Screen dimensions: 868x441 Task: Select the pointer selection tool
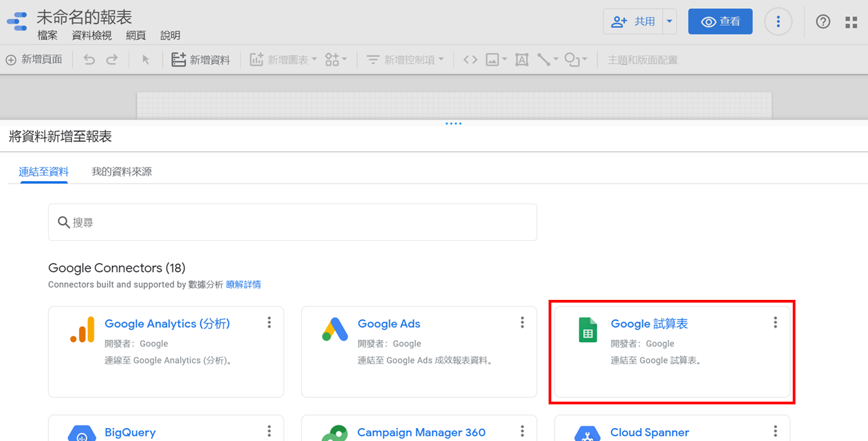coord(145,60)
